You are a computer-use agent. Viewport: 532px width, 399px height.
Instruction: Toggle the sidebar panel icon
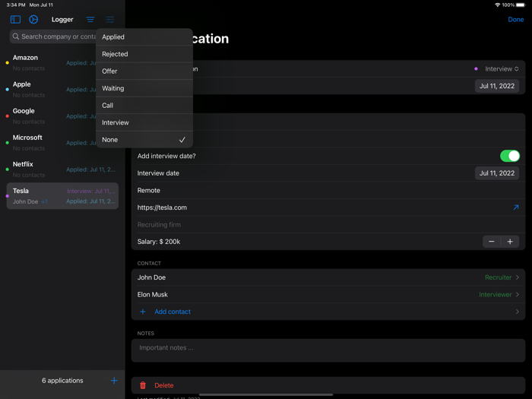15,19
